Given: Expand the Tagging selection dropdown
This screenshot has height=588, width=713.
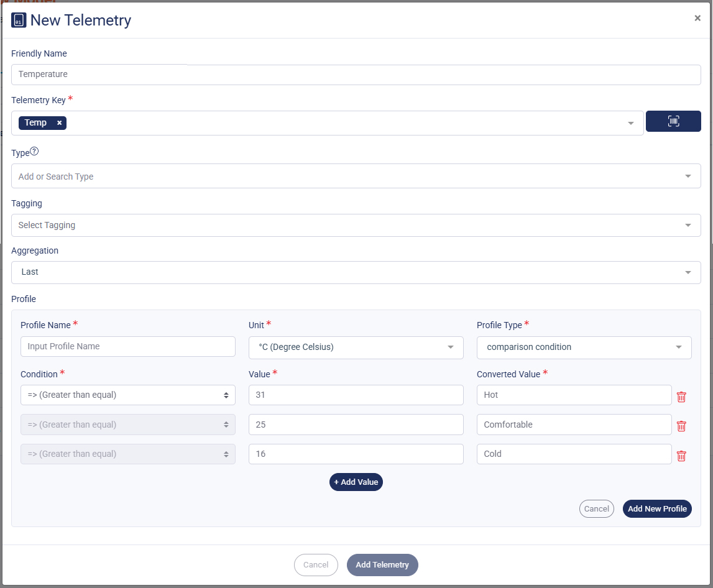Looking at the screenshot, I should pyautogui.click(x=356, y=225).
